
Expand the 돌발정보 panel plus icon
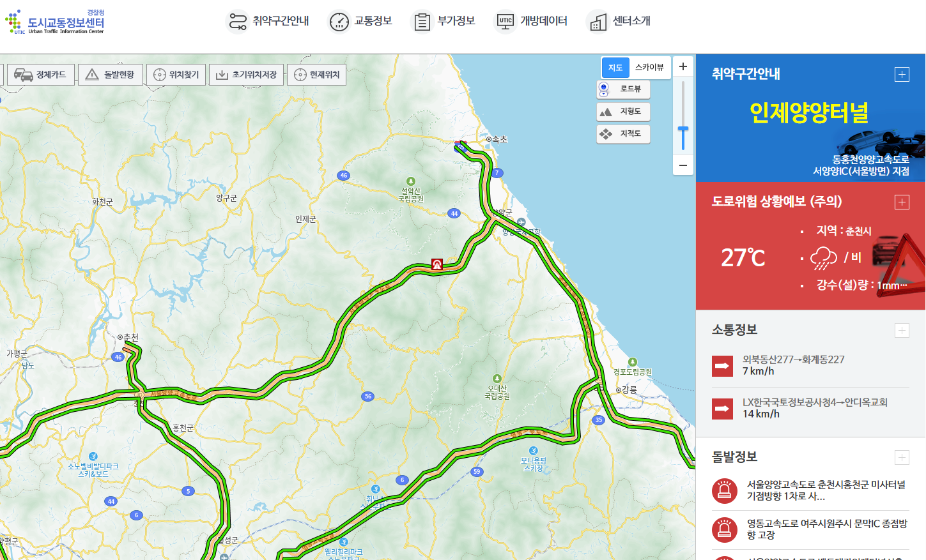pos(902,457)
